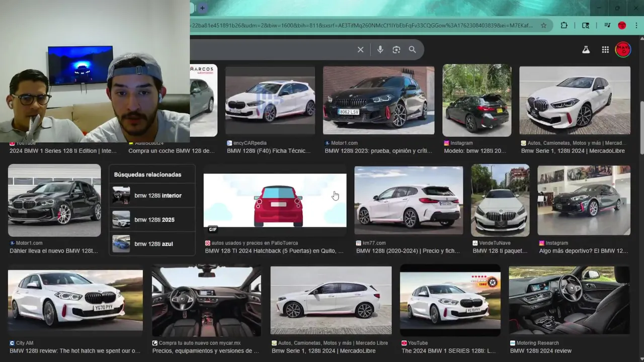Open 'Bmw Serie 1, 128ti 2024 | MercadoLibre' top link

pyautogui.click(x=573, y=151)
